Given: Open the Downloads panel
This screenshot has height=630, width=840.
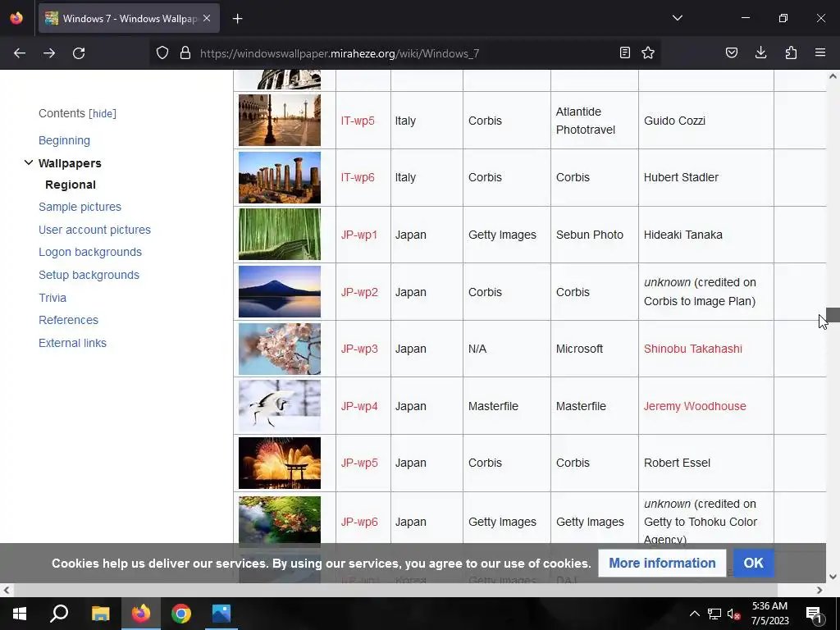Looking at the screenshot, I should click(x=760, y=53).
